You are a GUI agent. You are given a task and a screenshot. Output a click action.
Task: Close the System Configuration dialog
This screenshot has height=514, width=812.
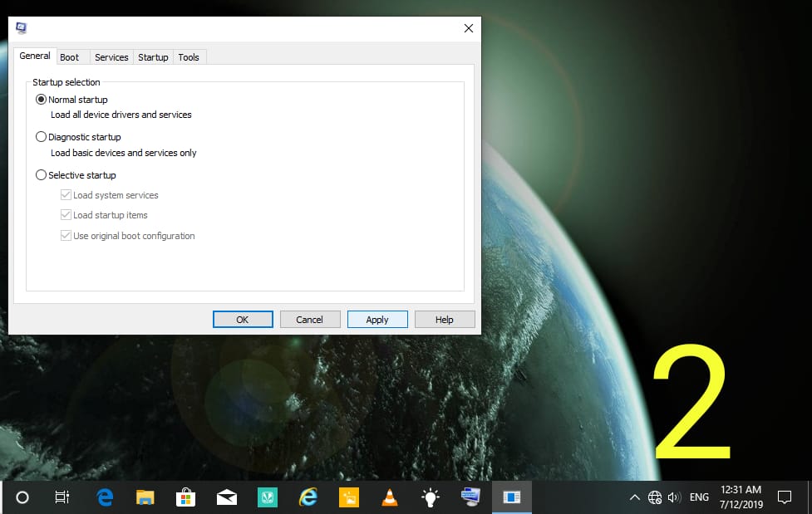coord(469,28)
